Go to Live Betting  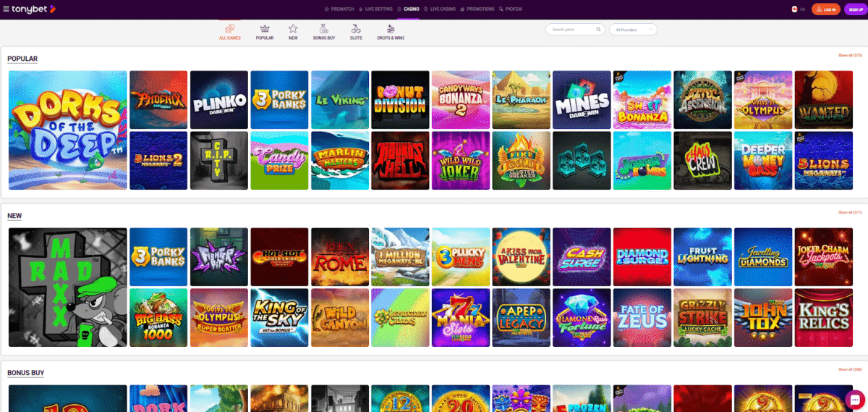pyautogui.click(x=375, y=9)
